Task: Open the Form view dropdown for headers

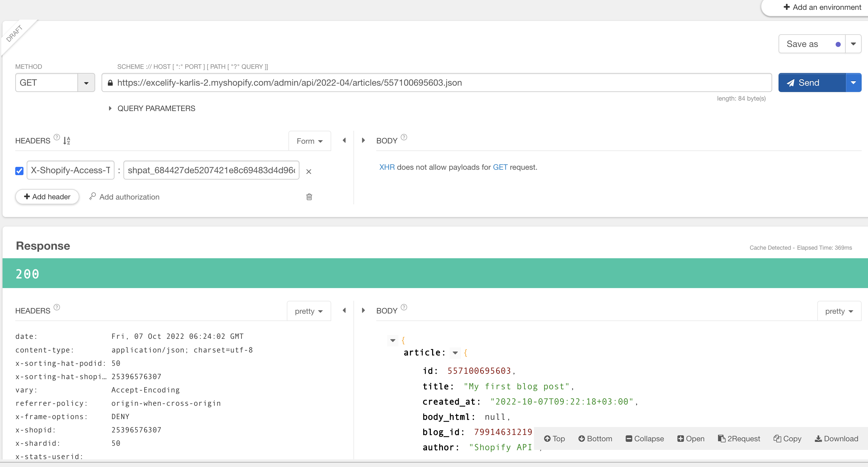Action: tap(309, 141)
